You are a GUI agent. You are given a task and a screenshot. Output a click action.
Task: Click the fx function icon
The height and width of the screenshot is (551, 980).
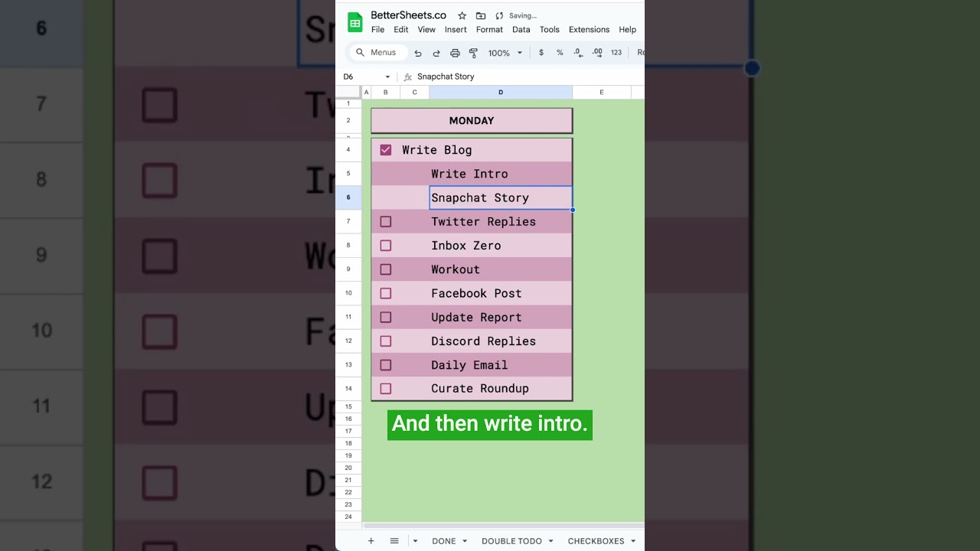pos(408,77)
